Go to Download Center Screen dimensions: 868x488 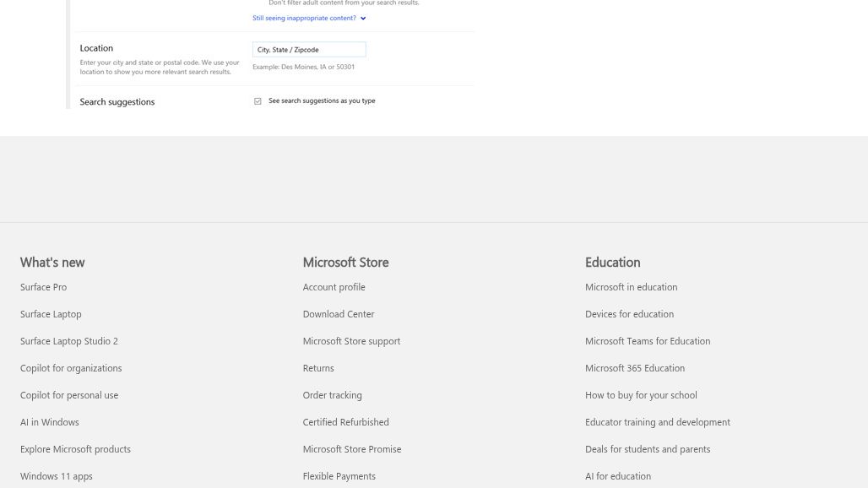click(x=339, y=314)
